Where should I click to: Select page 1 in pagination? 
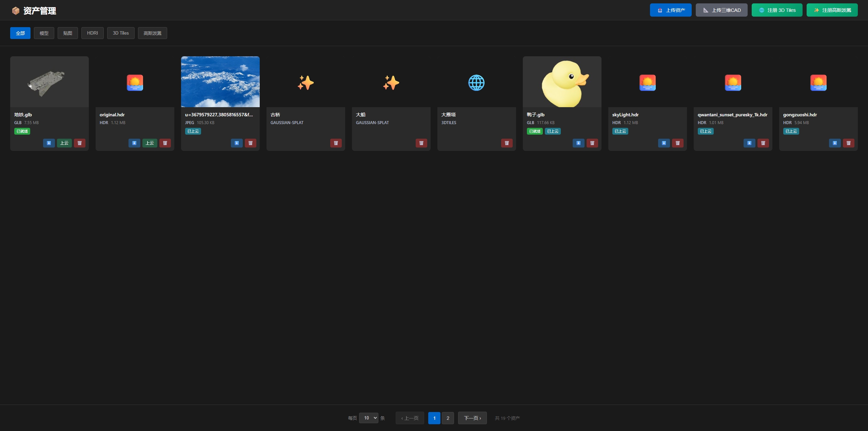coord(434,418)
